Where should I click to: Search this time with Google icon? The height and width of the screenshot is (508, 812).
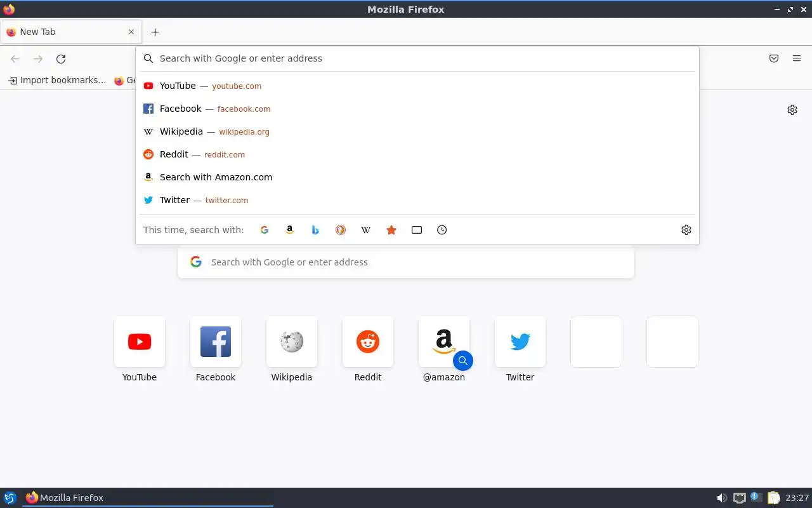point(265,230)
